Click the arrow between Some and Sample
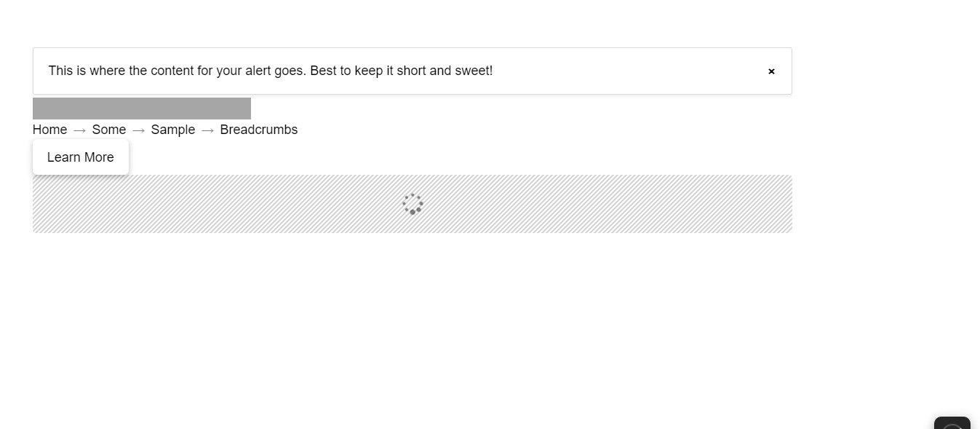 [x=138, y=130]
